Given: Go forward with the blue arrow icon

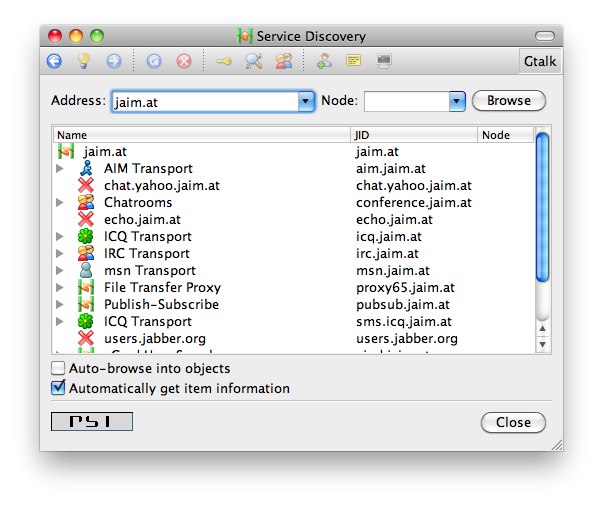Looking at the screenshot, I should click(114, 61).
